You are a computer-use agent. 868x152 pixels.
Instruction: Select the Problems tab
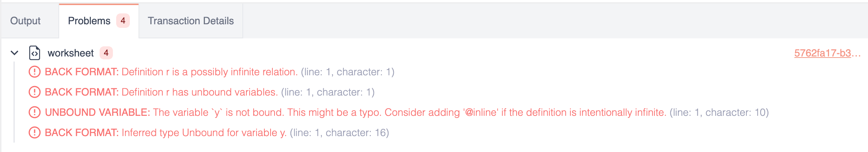point(89,21)
